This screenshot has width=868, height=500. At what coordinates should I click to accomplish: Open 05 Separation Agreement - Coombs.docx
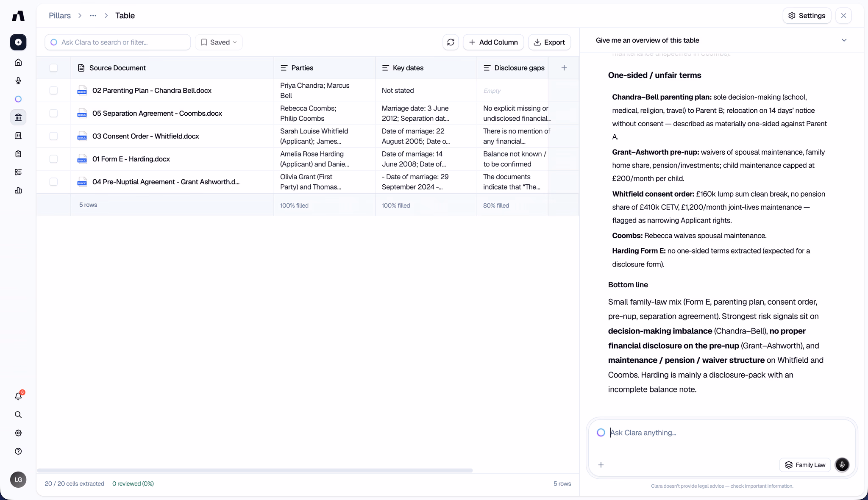point(157,113)
